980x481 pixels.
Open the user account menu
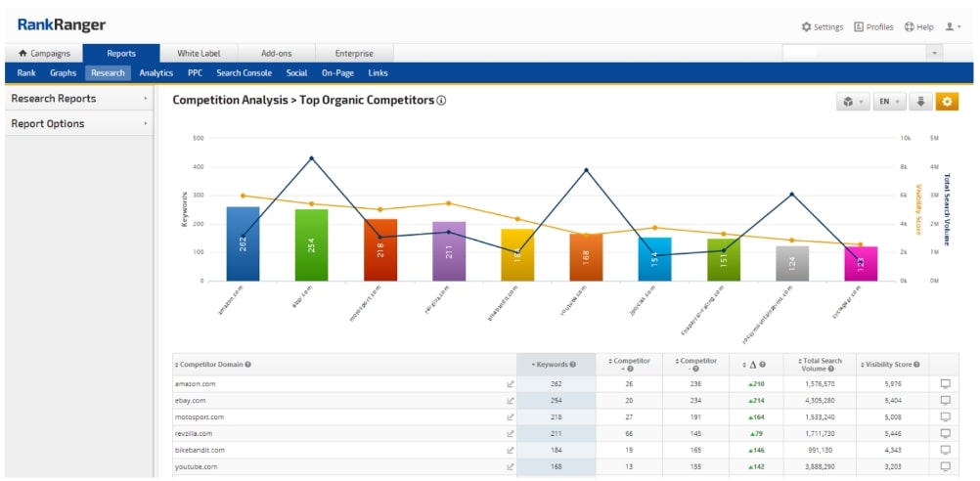tap(953, 26)
